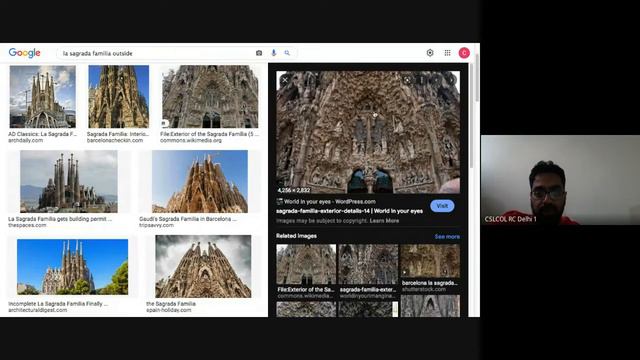The width and height of the screenshot is (640, 360).
Task: Click commons.wikimedia.org source text in results
Action: [191, 140]
